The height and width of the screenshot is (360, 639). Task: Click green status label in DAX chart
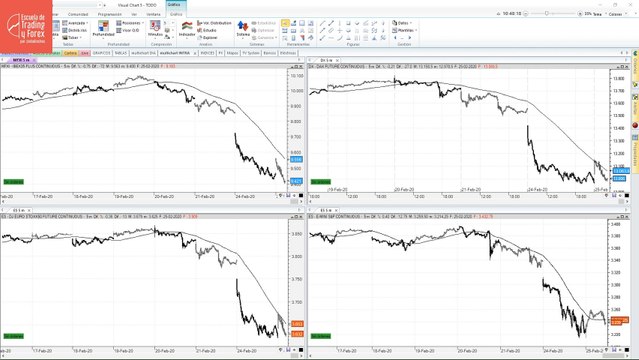point(321,182)
